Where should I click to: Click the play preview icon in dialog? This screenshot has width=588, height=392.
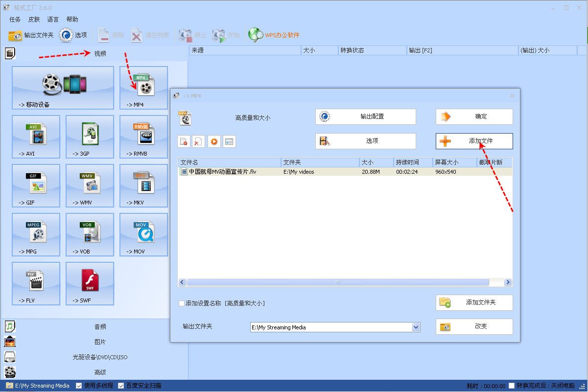[214, 141]
